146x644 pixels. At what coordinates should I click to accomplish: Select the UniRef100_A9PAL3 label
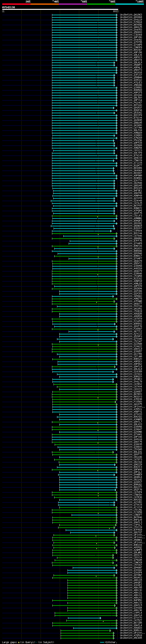(x=131, y=67)
